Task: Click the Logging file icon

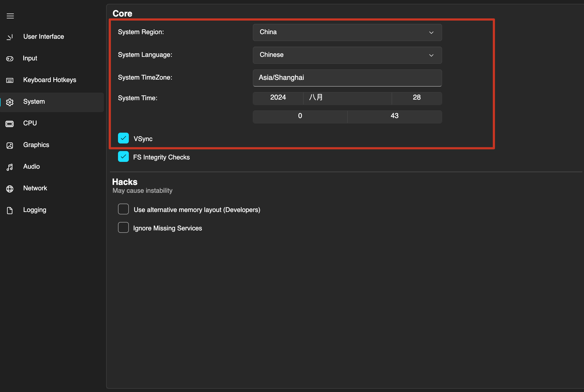Action: pos(10,210)
